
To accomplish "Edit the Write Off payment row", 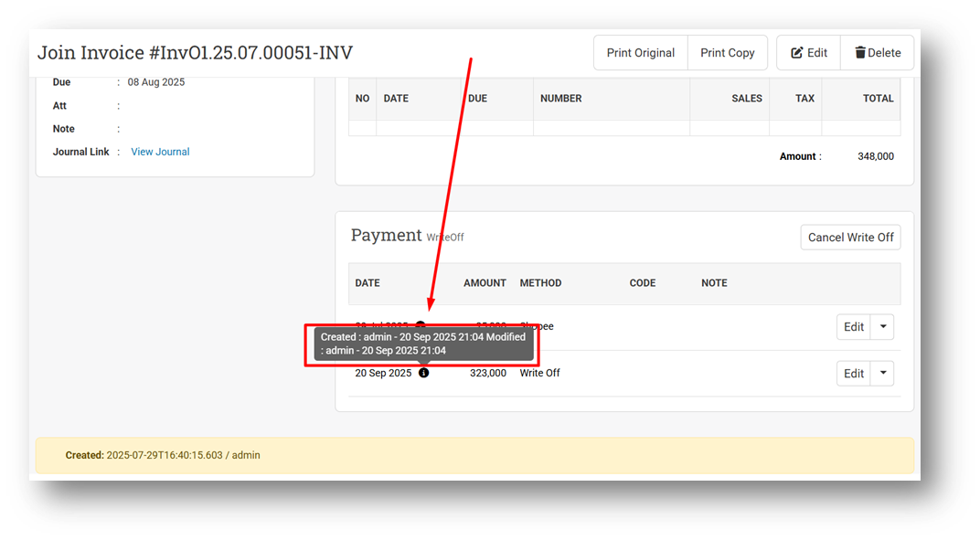I will tap(854, 374).
